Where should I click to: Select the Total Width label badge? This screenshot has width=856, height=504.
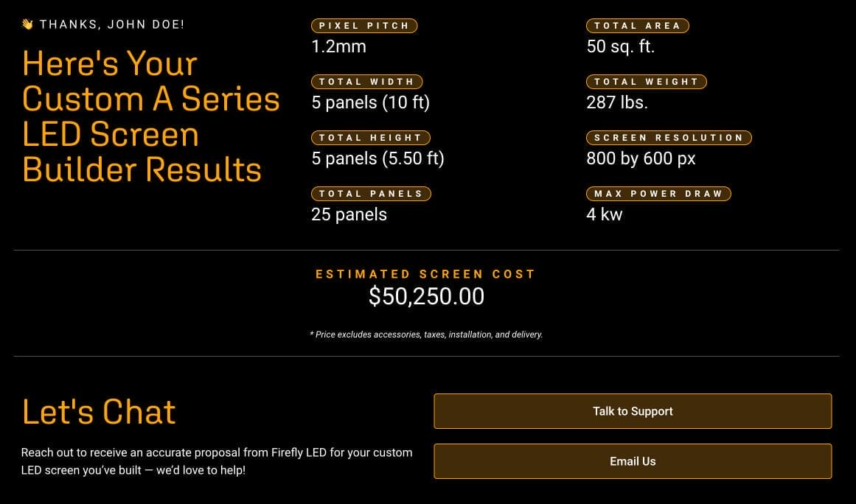coord(367,82)
